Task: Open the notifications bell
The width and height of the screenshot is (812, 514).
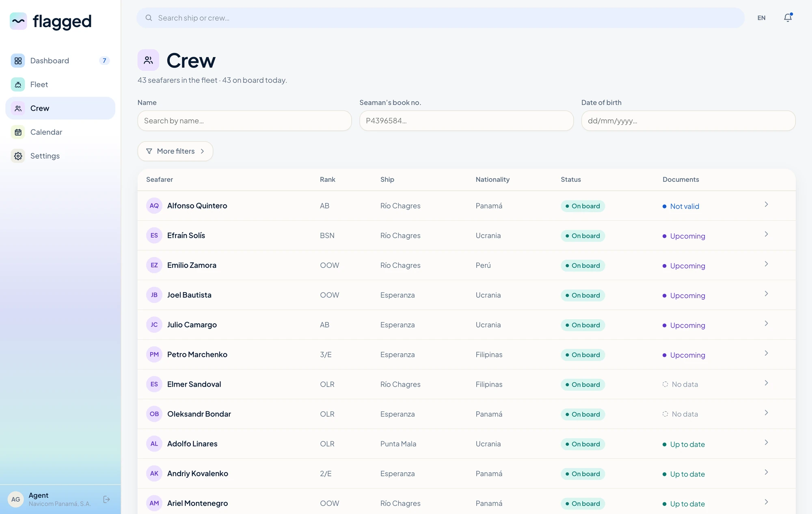Action: tap(788, 18)
